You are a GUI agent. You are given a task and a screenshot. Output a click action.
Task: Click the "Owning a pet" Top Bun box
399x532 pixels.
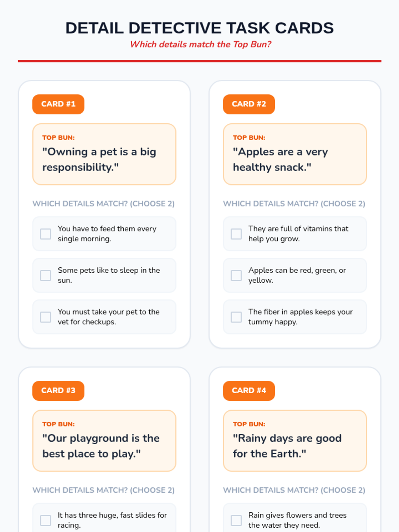tap(104, 154)
